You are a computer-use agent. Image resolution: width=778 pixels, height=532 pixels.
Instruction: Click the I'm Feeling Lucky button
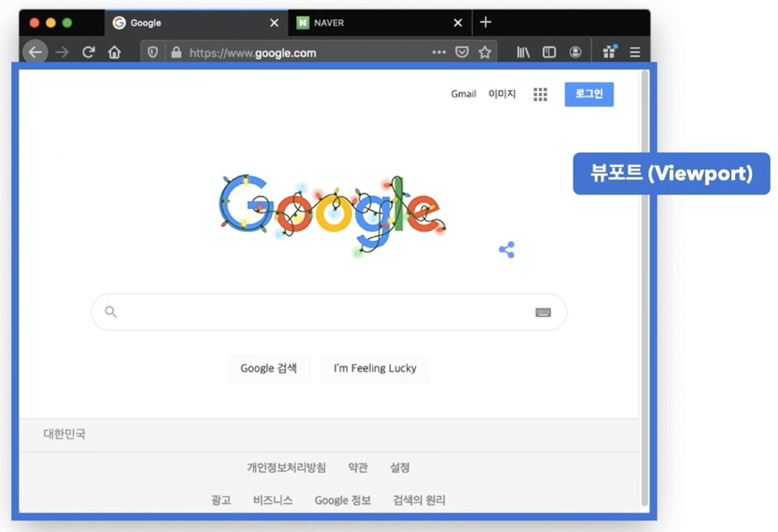click(375, 368)
